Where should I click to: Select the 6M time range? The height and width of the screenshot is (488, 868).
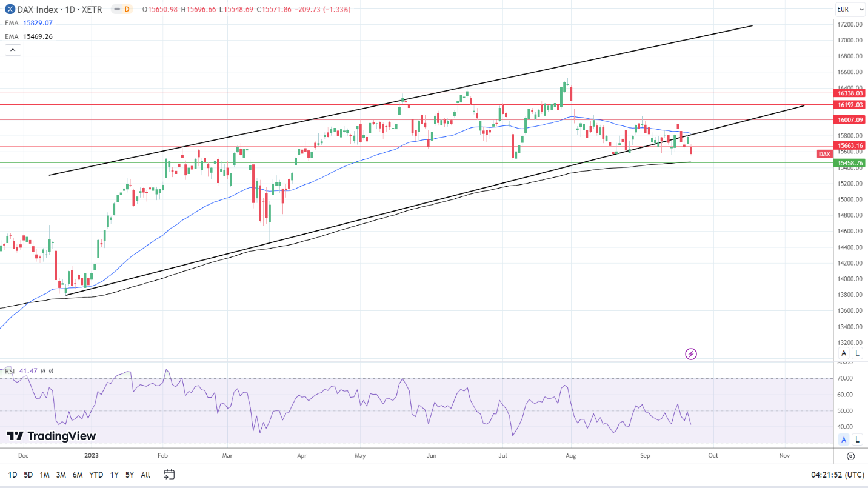pos(78,475)
